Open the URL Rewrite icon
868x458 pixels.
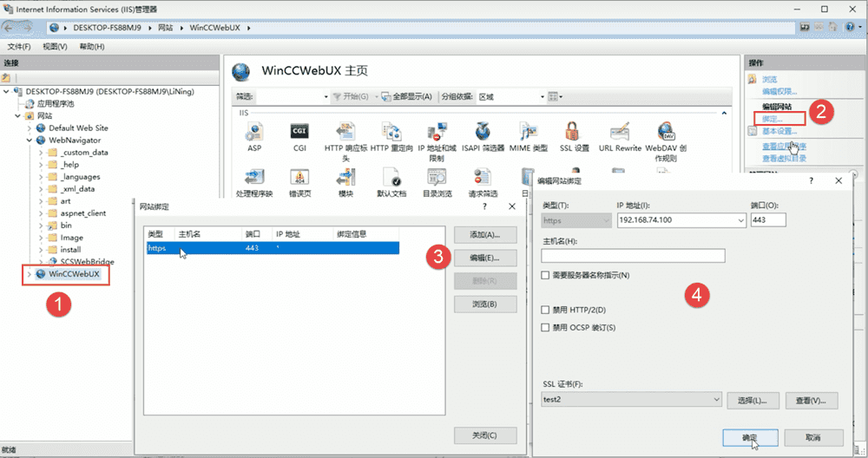click(x=620, y=132)
